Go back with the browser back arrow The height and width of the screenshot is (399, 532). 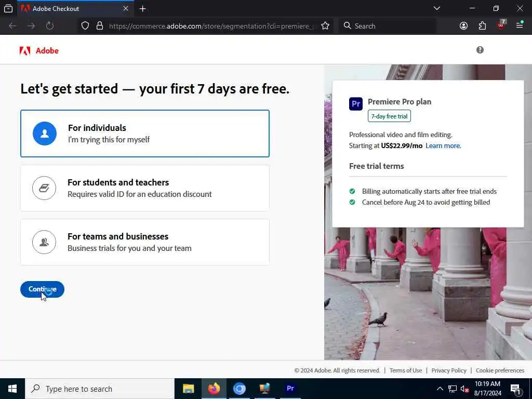12,26
